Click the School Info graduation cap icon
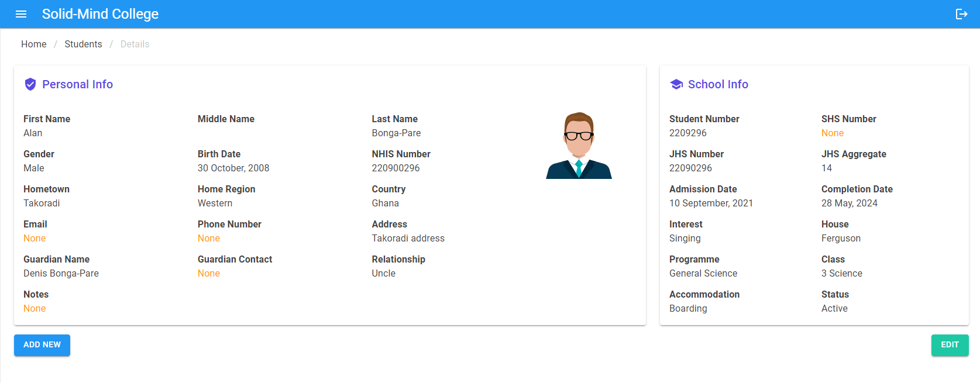This screenshot has width=980, height=383. (676, 84)
